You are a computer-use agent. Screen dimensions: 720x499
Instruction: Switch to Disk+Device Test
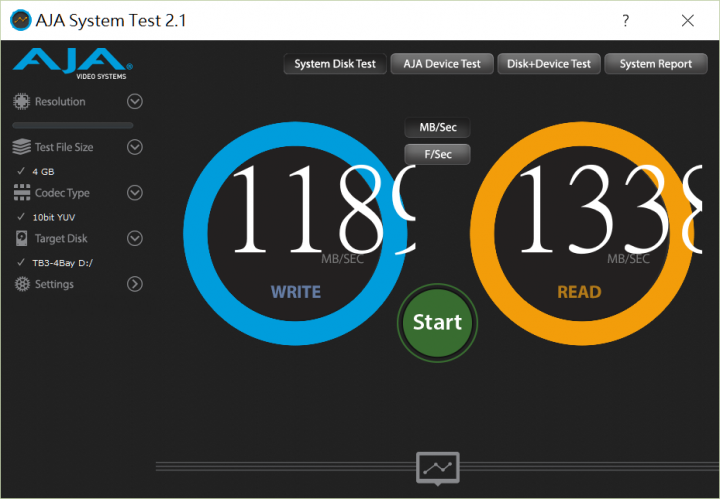(549, 64)
